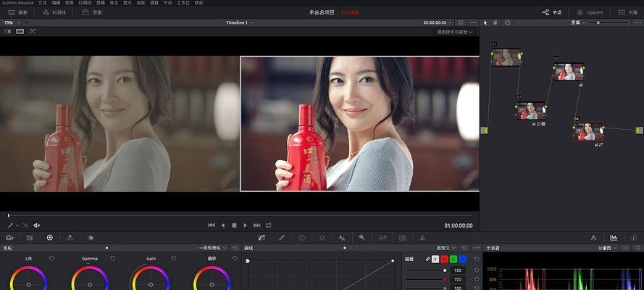This screenshot has height=290, width=644.
Task: Open the node editor clip mode dropdown
Action: click(x=578, y=22)
